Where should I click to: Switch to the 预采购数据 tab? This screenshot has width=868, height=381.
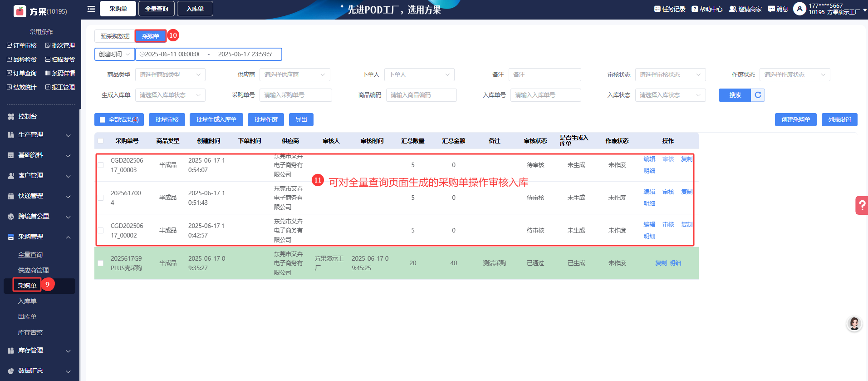[115, 36]
